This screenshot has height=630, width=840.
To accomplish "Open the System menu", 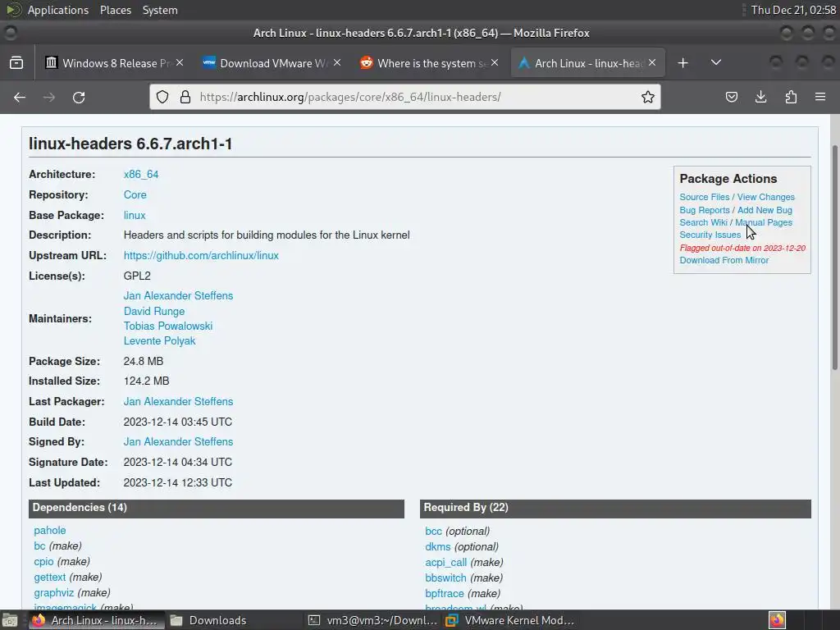I will pyautogui.click(x=160, y=10).
